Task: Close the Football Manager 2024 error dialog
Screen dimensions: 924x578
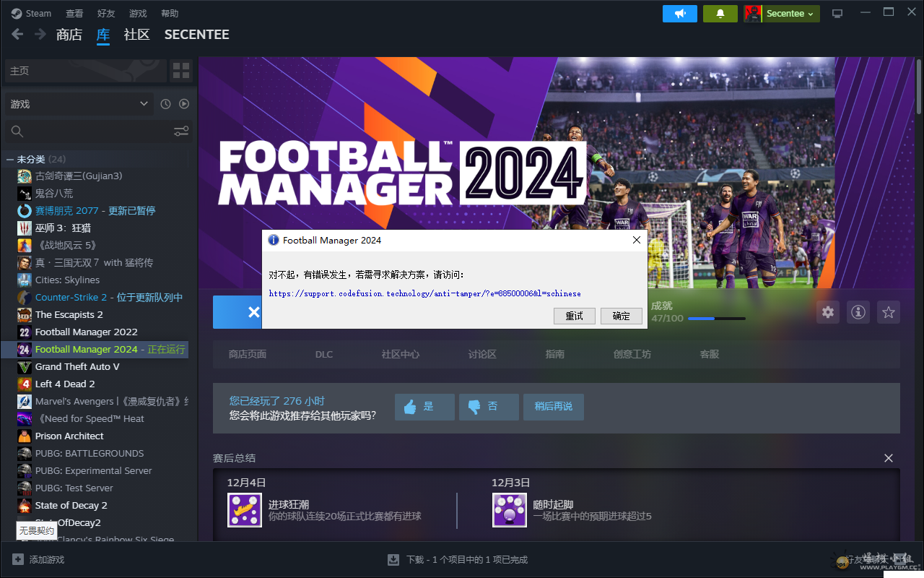Action: click(636, 240)
